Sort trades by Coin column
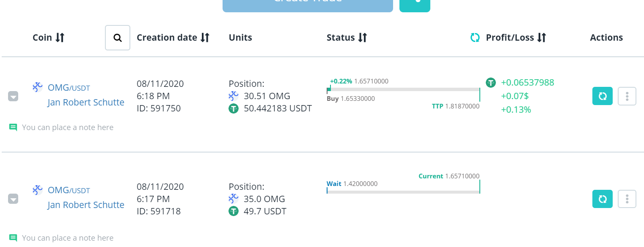The width and height of the screenshot is (644, 247). pyautogui.click(x=60, y=38)
